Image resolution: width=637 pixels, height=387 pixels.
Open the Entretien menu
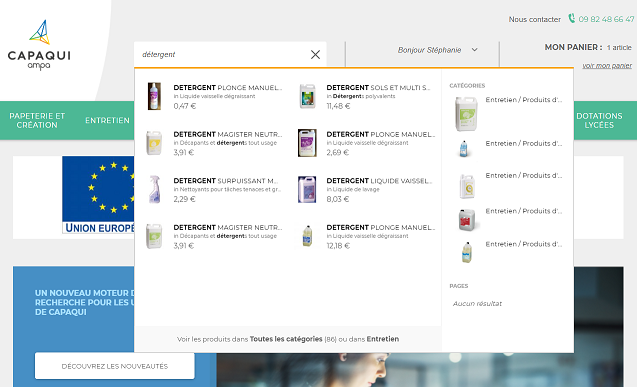107,120
